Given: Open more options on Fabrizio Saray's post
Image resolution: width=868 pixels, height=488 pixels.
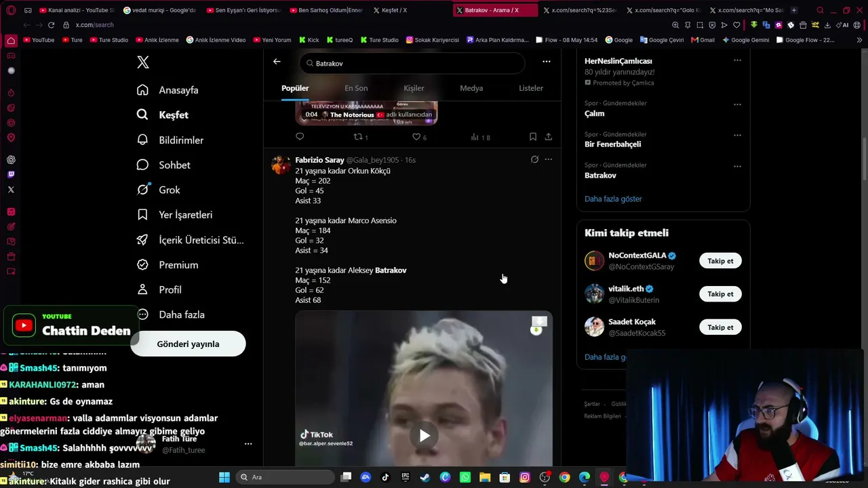Looking at the screenshot, I should (x=549, y=159).
